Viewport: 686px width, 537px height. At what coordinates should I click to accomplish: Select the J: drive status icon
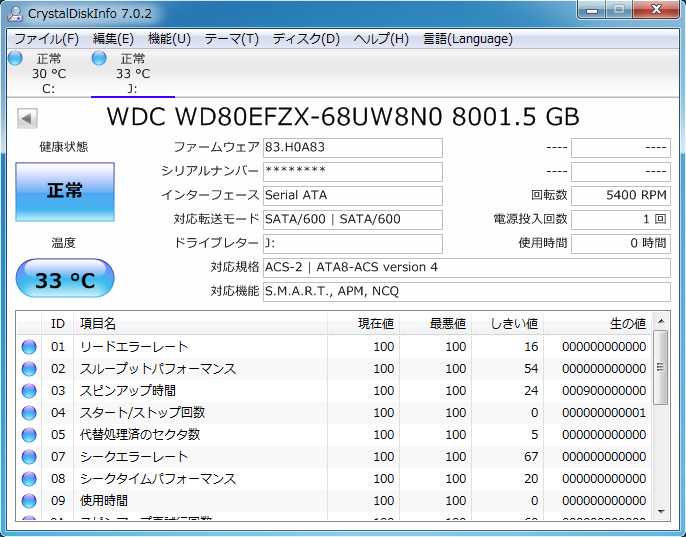click(x=99, y=58)
